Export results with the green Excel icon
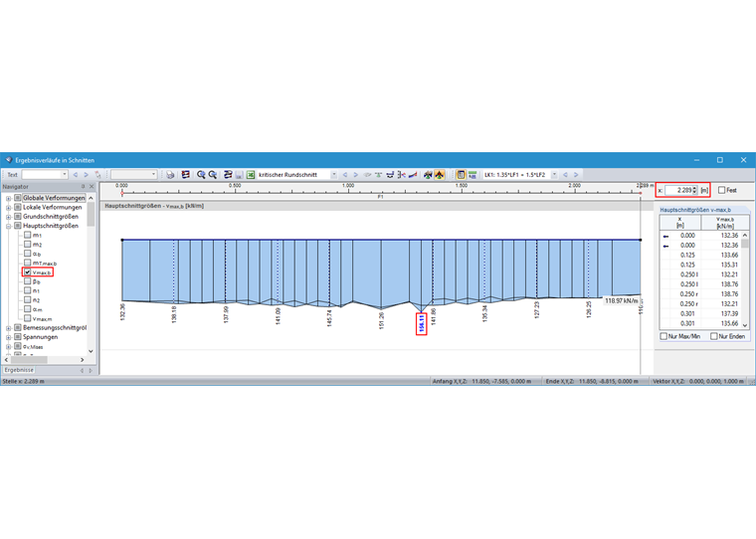 pyautogui.click(x=251, y=174)
